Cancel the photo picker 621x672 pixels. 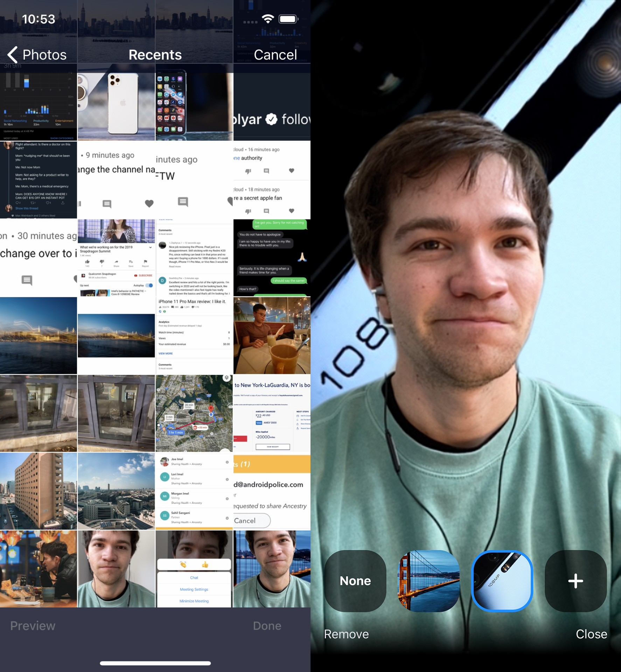point(275,55)
